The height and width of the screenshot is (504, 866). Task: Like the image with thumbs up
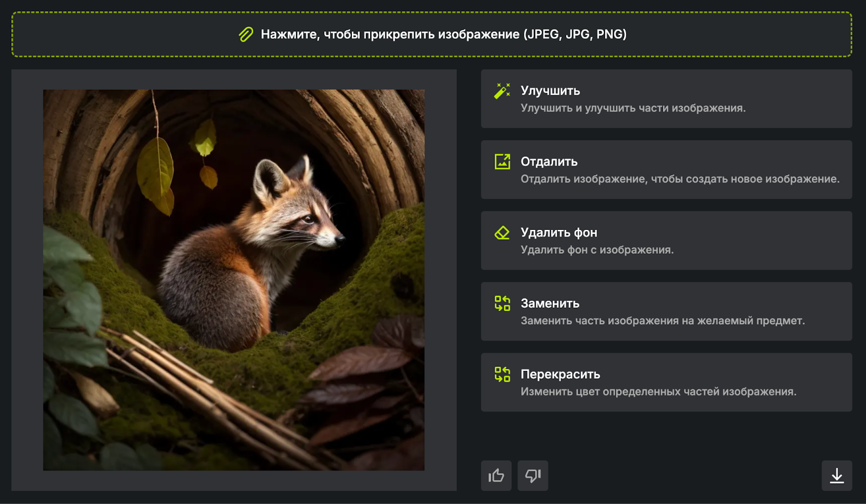pos(496,475)
